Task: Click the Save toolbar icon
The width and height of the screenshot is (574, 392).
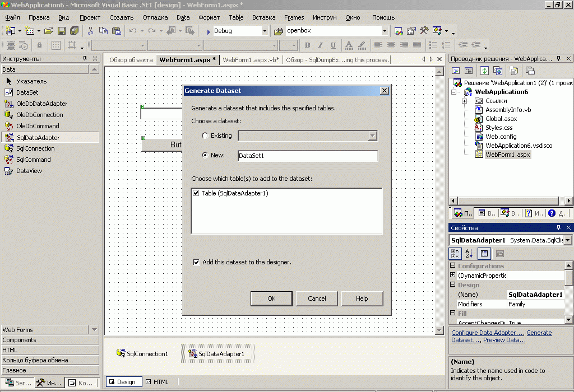Action: [62, 31]
